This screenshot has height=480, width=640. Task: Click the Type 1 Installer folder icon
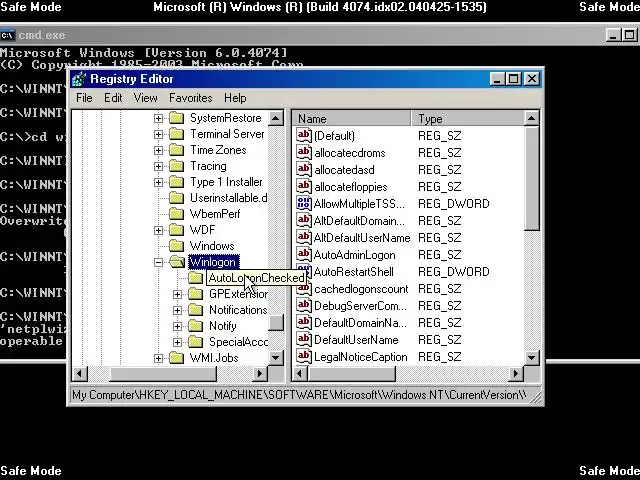pyautogui.click(x=176, y=182)
